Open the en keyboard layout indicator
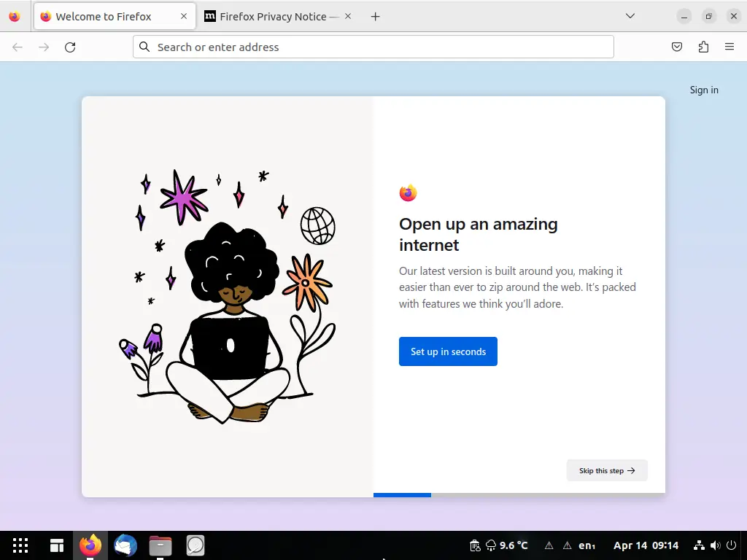The image size is (747, 560). (x=587, y=545)
